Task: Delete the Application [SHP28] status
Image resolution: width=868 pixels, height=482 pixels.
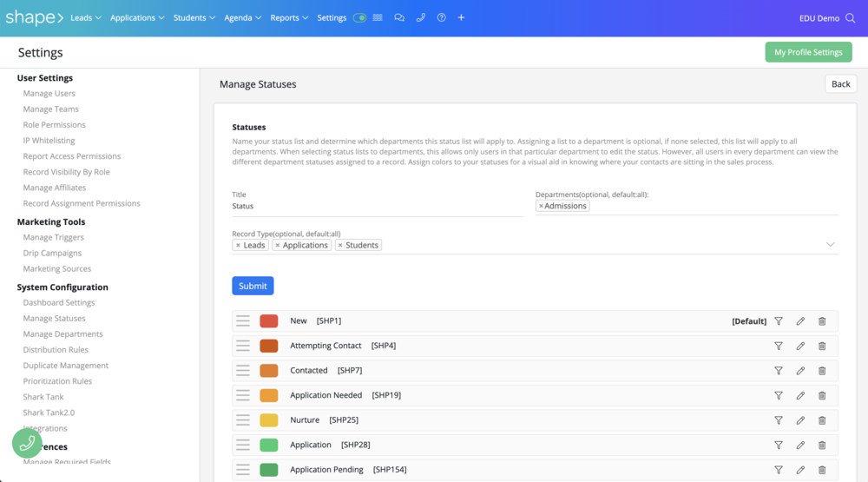Action: (822, 445)
